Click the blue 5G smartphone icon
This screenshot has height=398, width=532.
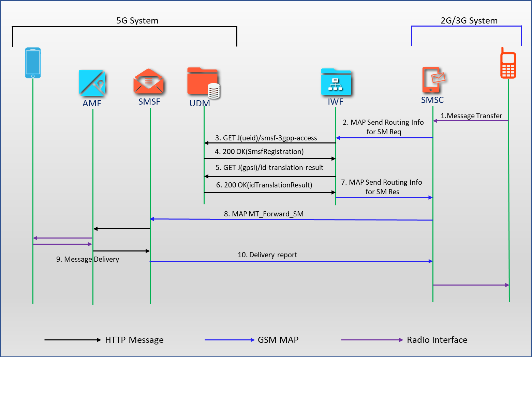coord(33,63)
